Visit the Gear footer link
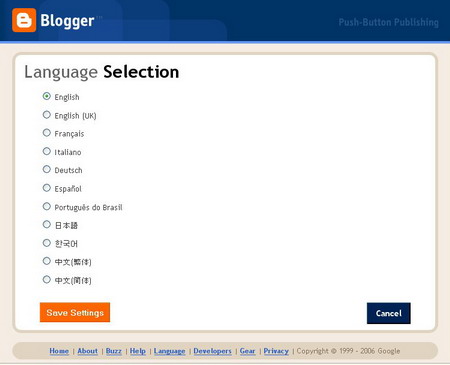The height and width of the screenshot is (365, 450). coord(247,351)
